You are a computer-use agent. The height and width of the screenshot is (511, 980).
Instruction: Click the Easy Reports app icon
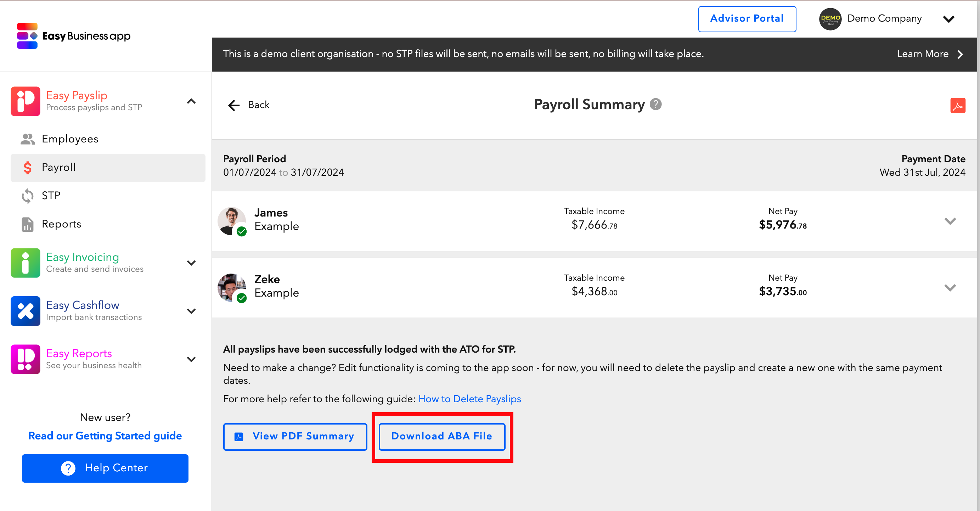click(25, 359)
